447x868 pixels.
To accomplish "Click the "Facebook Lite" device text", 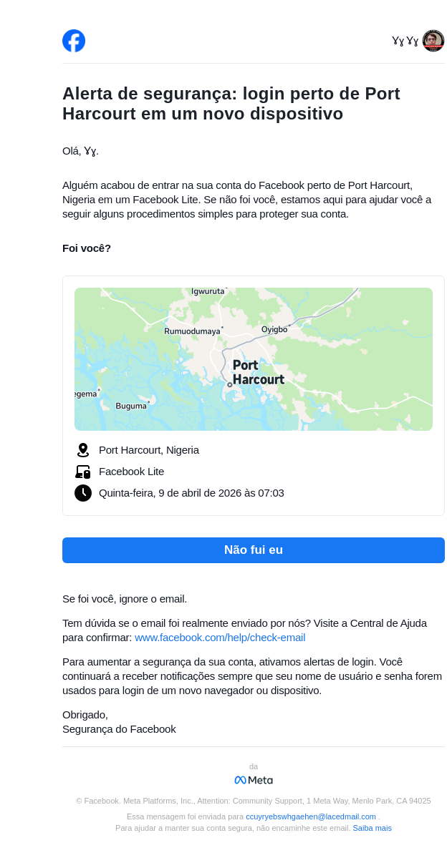I will (x=131, y=472).
